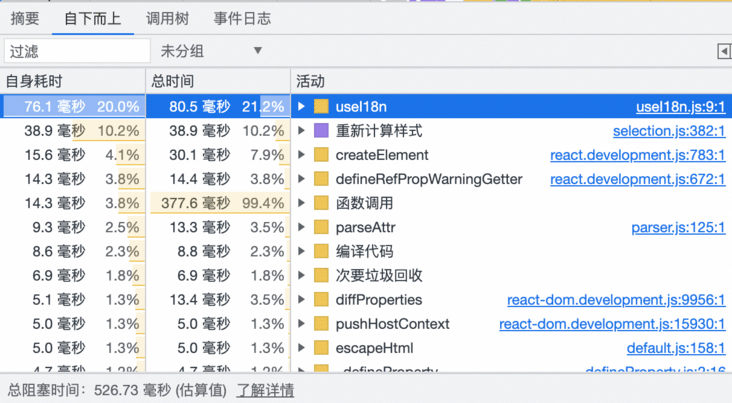
Task: Open source link react.development.js:672:1
Action: pyautogui.click(x=638, y=179)
